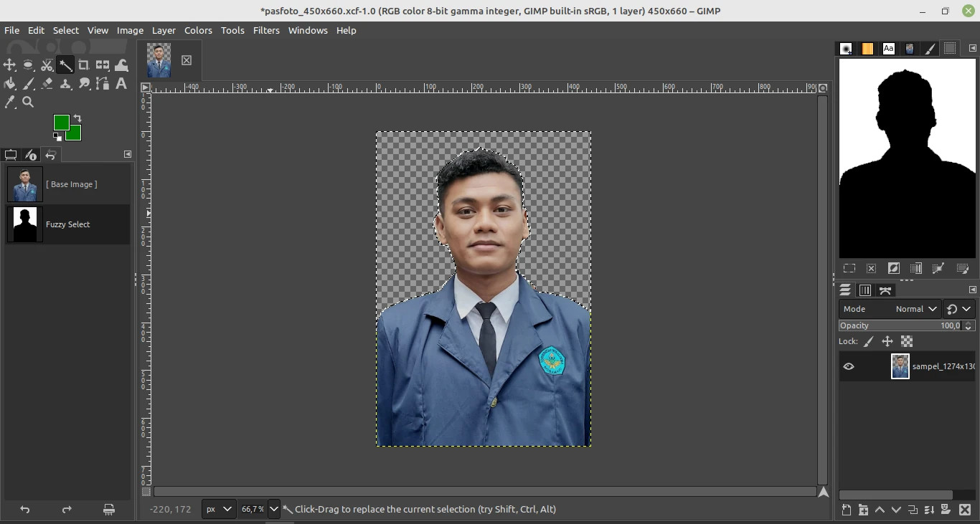This screenshot has width=980, height=524.
Task: Select the Warp Transform tool
Action: pos(121,65)
